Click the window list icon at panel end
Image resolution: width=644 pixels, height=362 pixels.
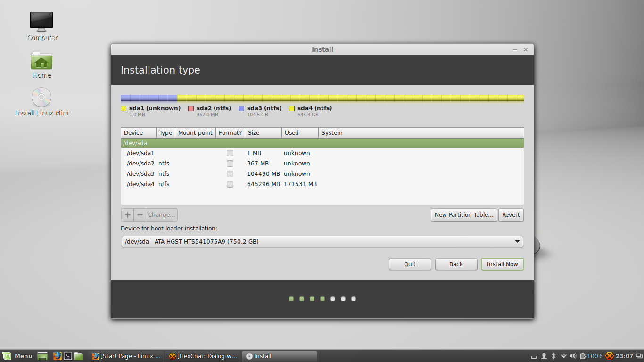point(639,356)
